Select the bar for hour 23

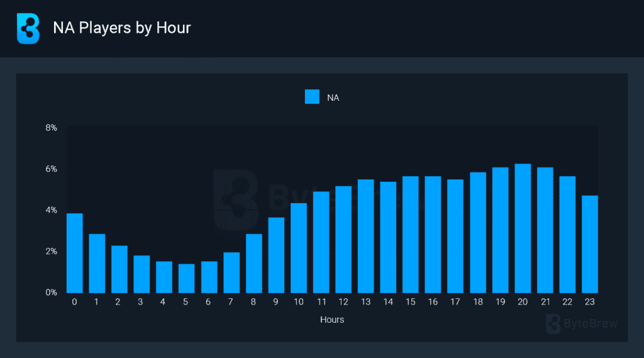pos(589,244)
